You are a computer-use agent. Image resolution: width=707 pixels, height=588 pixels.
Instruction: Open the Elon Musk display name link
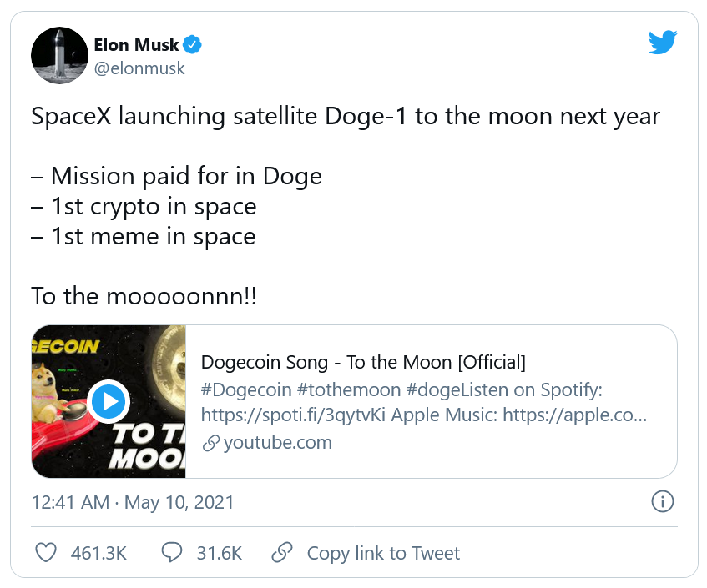click(x=135, y=45)
